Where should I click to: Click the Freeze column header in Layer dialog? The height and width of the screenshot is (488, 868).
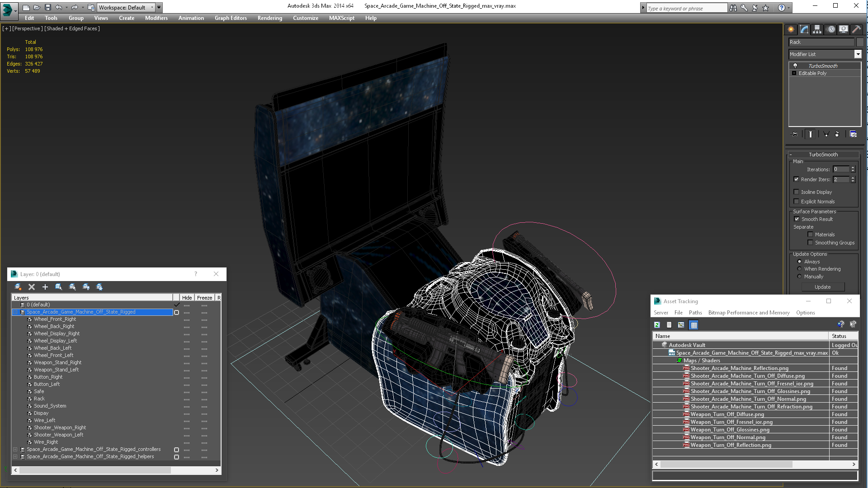coord(204,298)
